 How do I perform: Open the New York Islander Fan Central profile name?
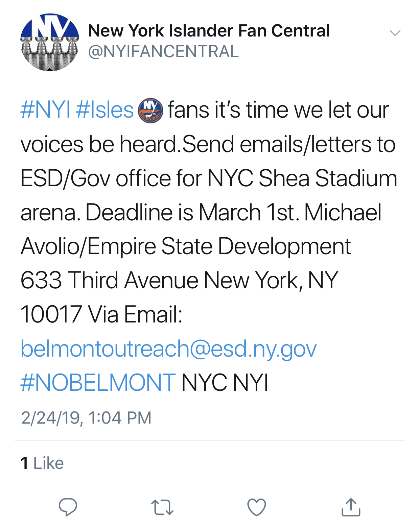click(209, 31)
